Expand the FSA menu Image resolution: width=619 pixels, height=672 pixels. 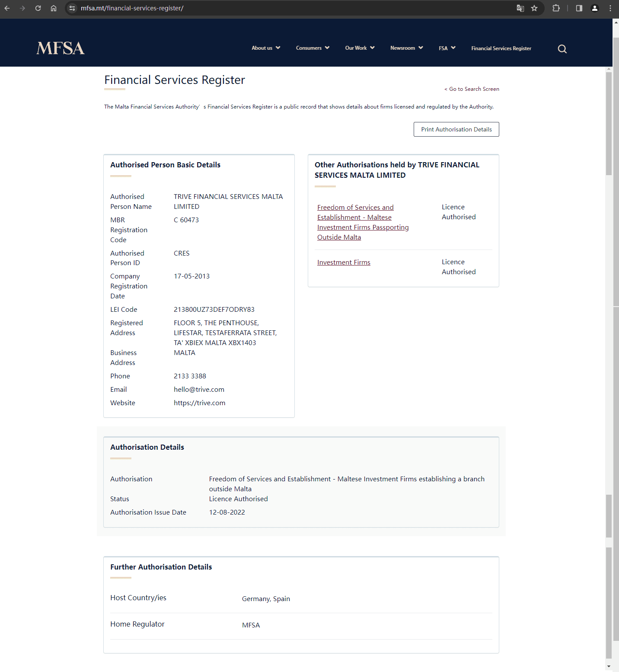click(x=447, y=48)
